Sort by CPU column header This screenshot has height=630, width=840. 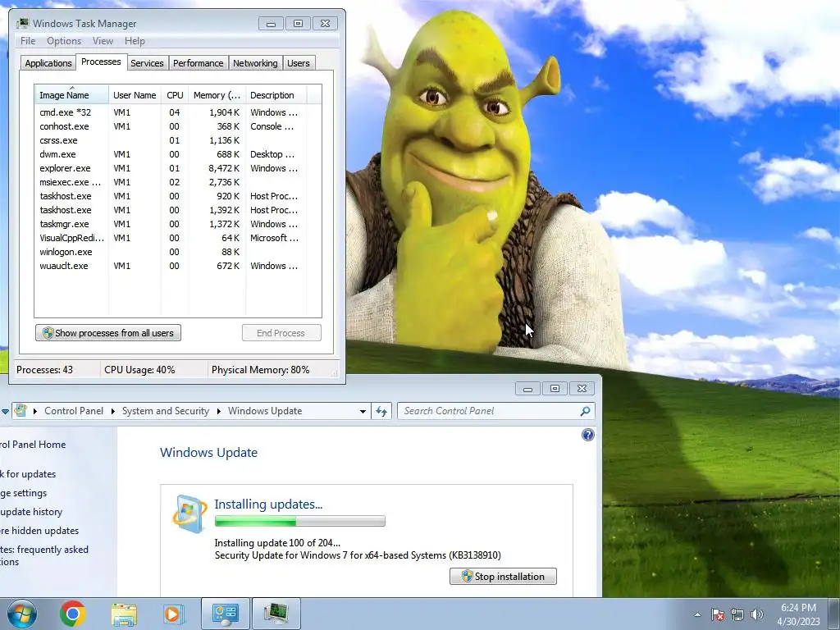(175, 95)
